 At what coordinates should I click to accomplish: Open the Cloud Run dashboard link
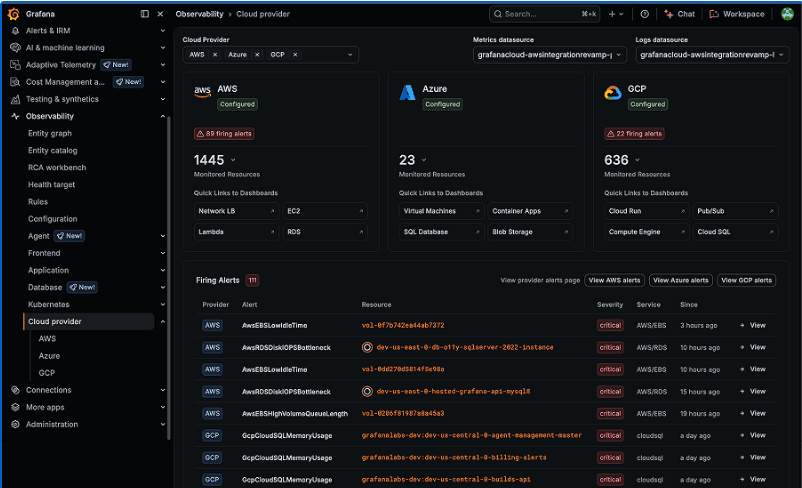tap(647, 211)
